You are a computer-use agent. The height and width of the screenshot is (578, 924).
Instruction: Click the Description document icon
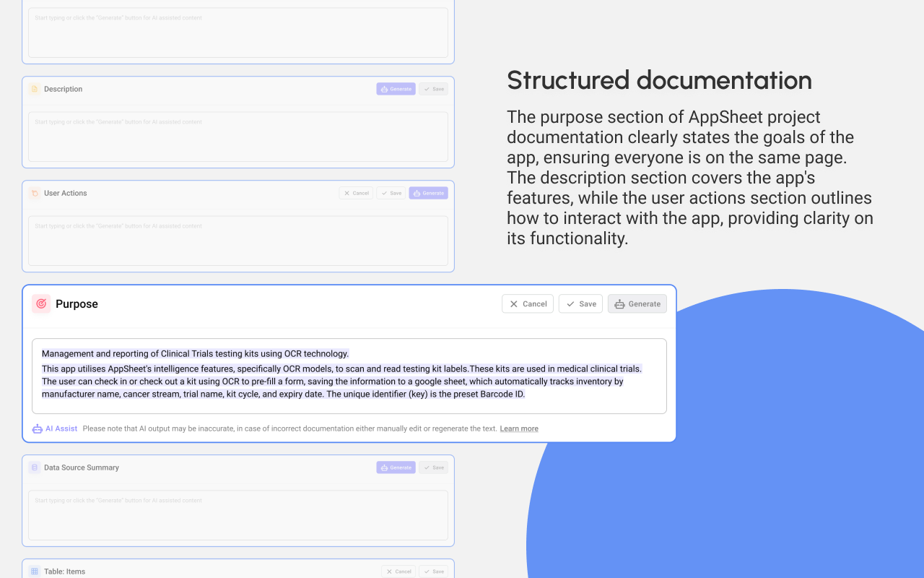coord(35,88)
